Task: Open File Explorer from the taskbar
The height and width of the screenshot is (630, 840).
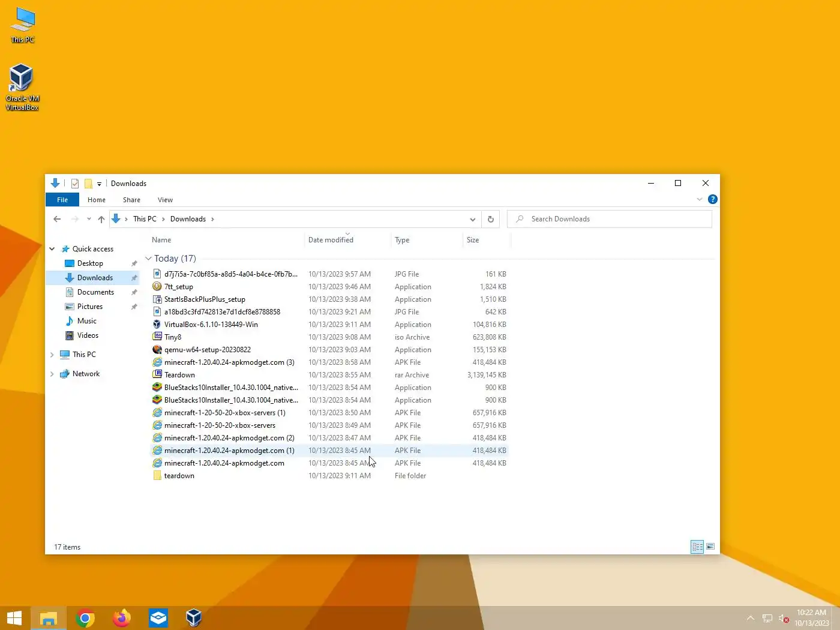Action: click(x=49, y=618)
